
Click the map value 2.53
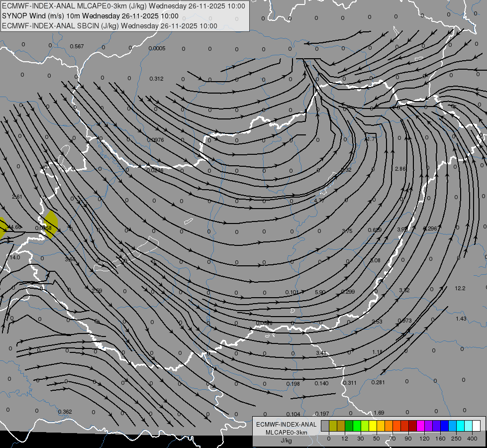click(x=377, y=322)
